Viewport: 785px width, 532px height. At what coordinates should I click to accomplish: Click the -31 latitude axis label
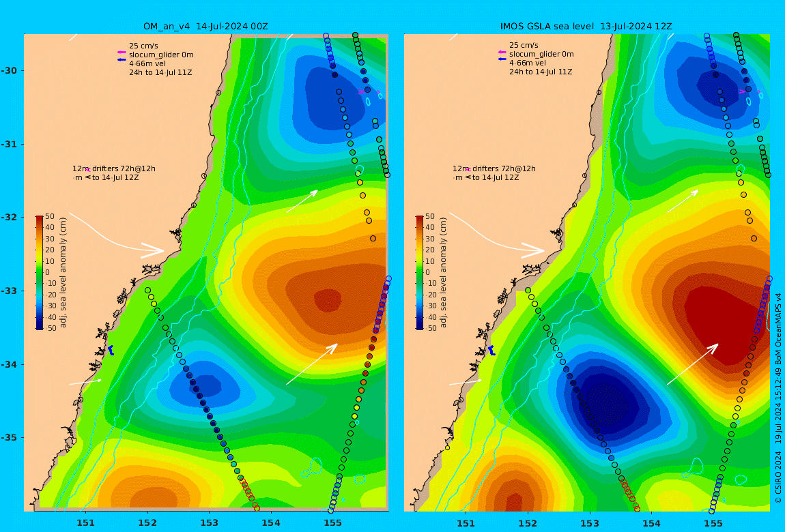(8, 144)
